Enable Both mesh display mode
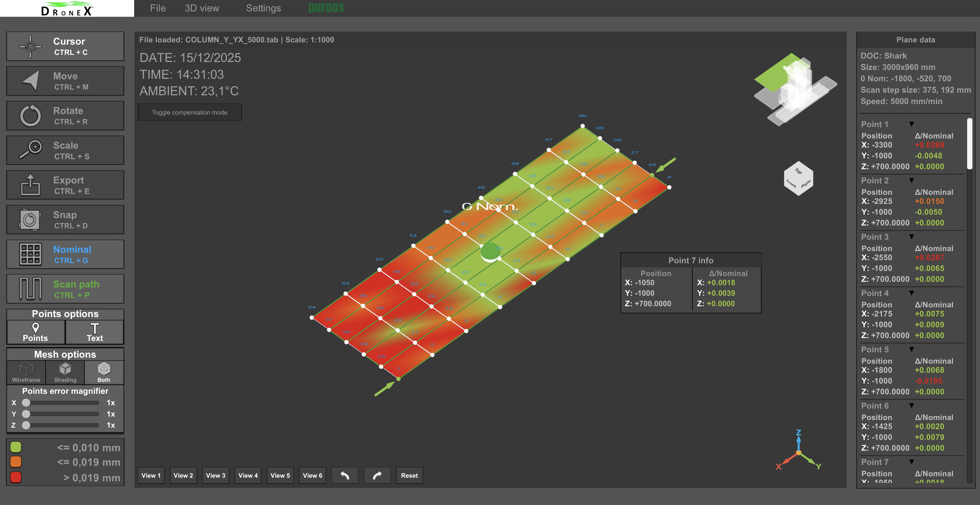Viewport: 980px width, 505px height. pyautogui.click(x=103, y=372)
